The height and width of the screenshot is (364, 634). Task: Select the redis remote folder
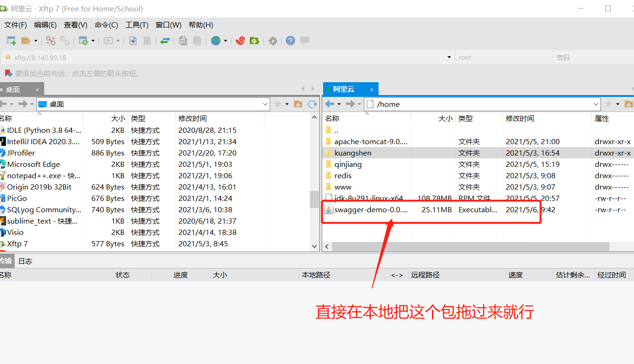pos(478,175)
